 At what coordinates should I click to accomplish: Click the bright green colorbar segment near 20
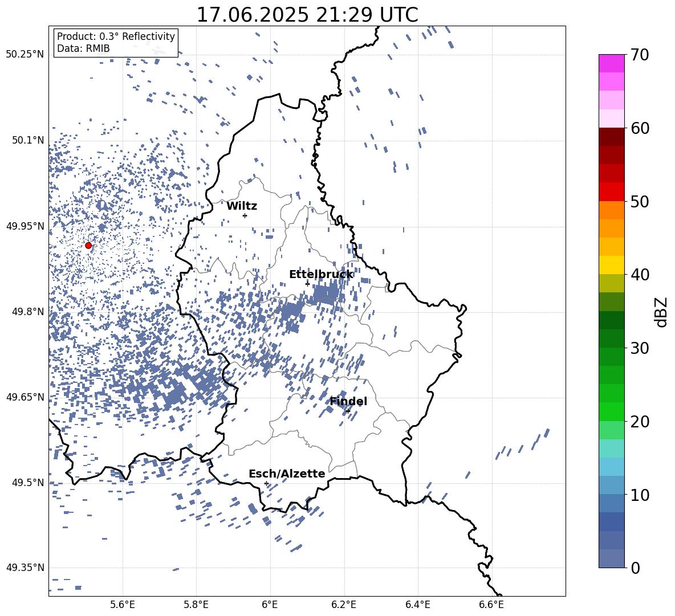(611, 411)
